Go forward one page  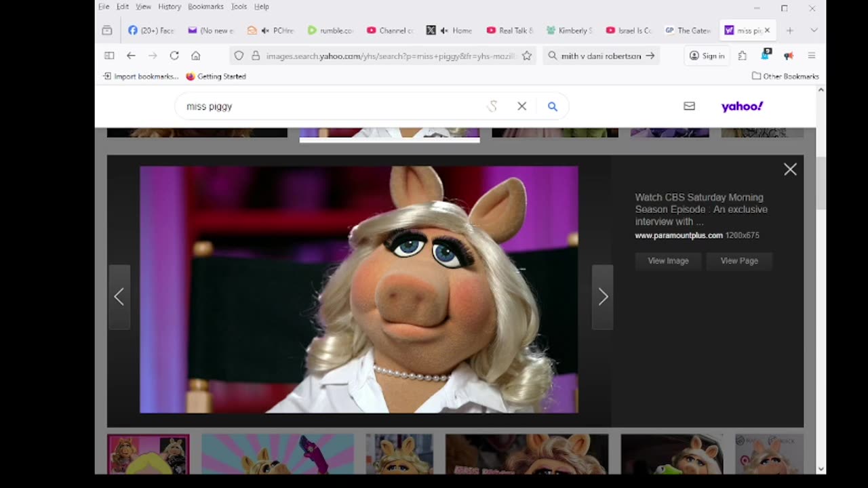(x=153, y=56)
